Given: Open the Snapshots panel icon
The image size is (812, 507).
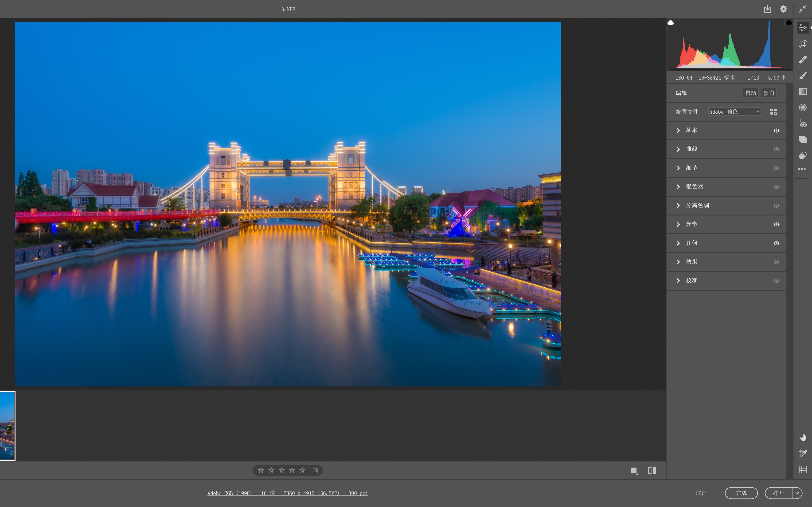Looking at the screenshot, I should 803,139.
